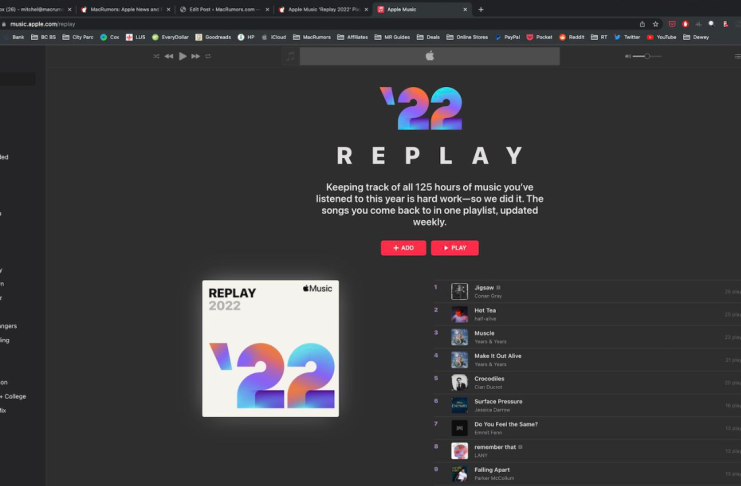Select the Replay 2022 album cover
This screenshot has width=741, height=486.
[x=270, y=348]
